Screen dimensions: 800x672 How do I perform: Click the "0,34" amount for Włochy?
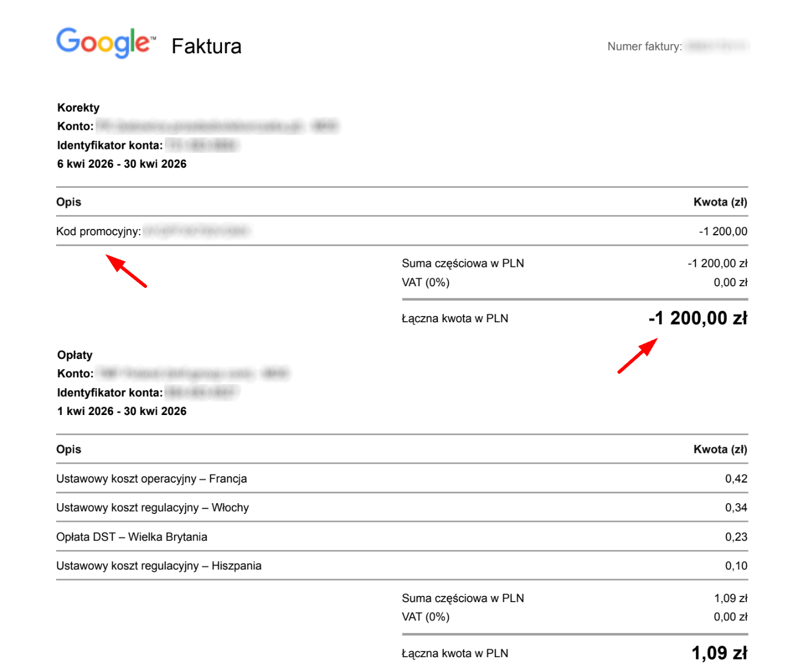pyautogui.click(x=736, y=508)
